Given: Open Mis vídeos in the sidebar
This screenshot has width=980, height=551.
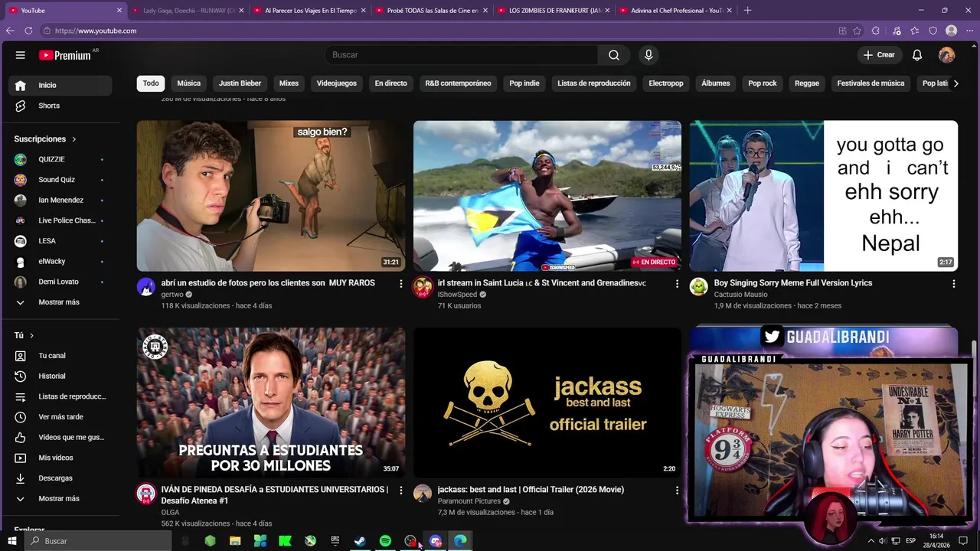Looking at the screenshot, I should pos(60,458).
